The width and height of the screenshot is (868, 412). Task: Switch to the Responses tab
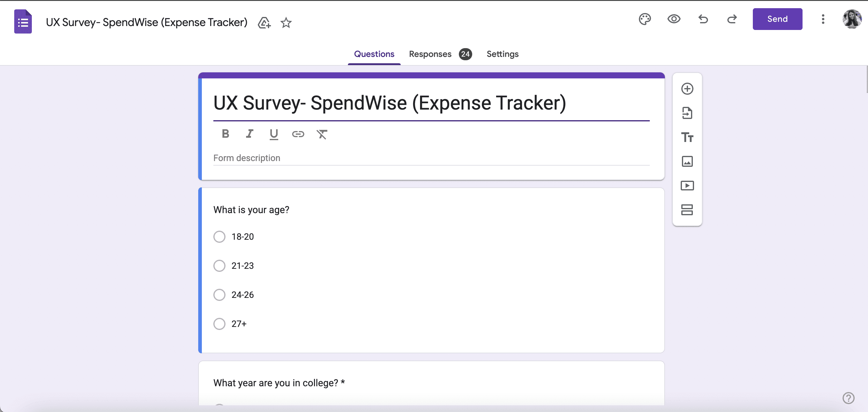click(430, 54)
